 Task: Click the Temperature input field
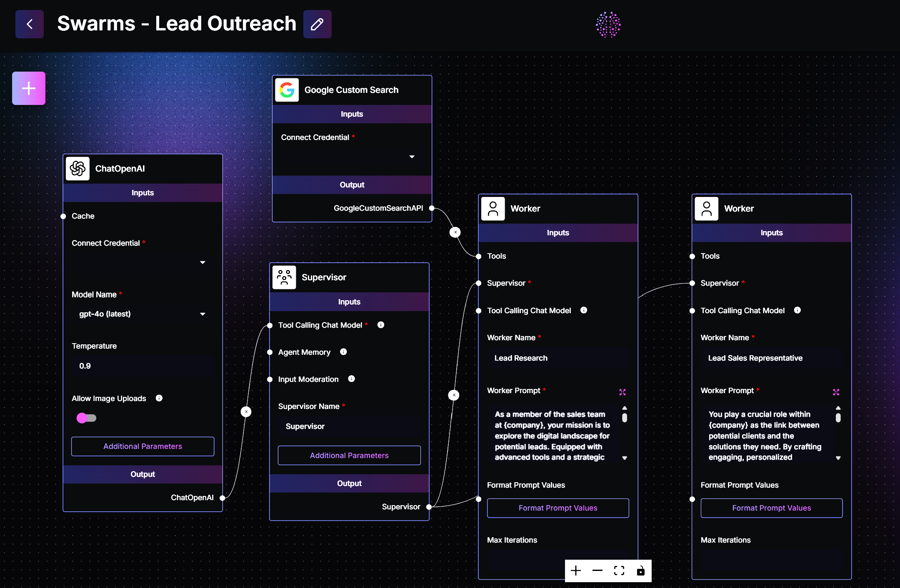[x=142, y=366]
